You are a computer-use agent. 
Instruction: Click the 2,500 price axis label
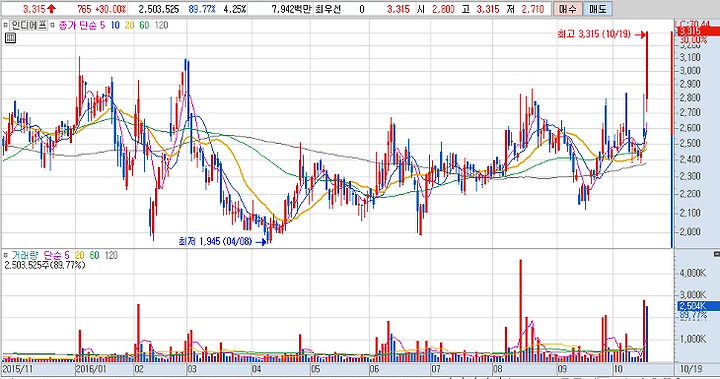tap(690, 143)
